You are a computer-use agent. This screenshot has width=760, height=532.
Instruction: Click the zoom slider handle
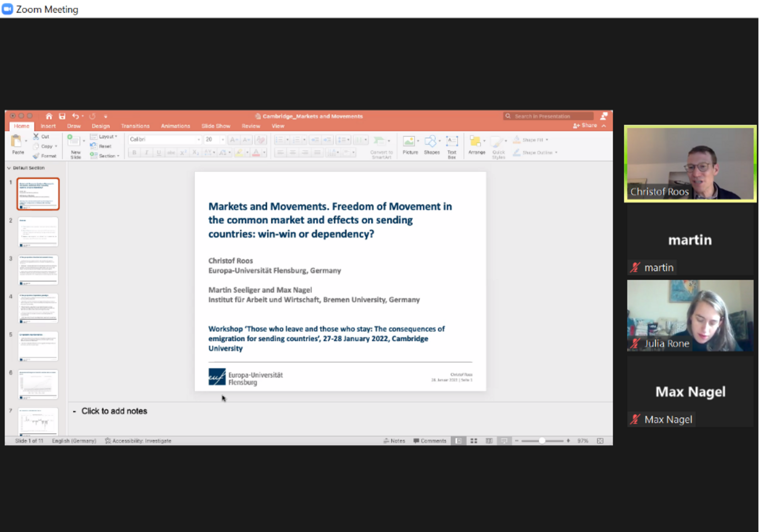542,441
